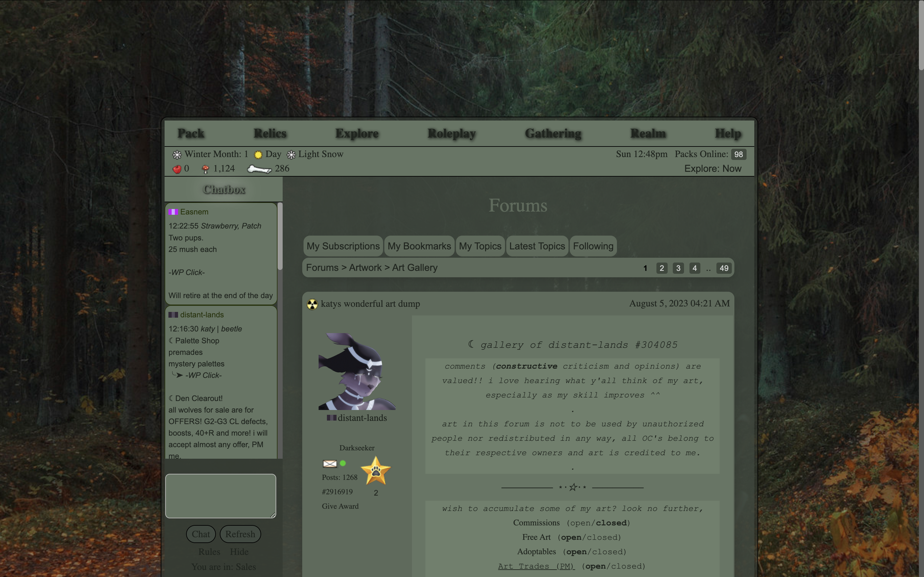This screenshot has width=924, height=577.
Task: Click the chatbox scrollbar thumb
Action: coord(280,237)
